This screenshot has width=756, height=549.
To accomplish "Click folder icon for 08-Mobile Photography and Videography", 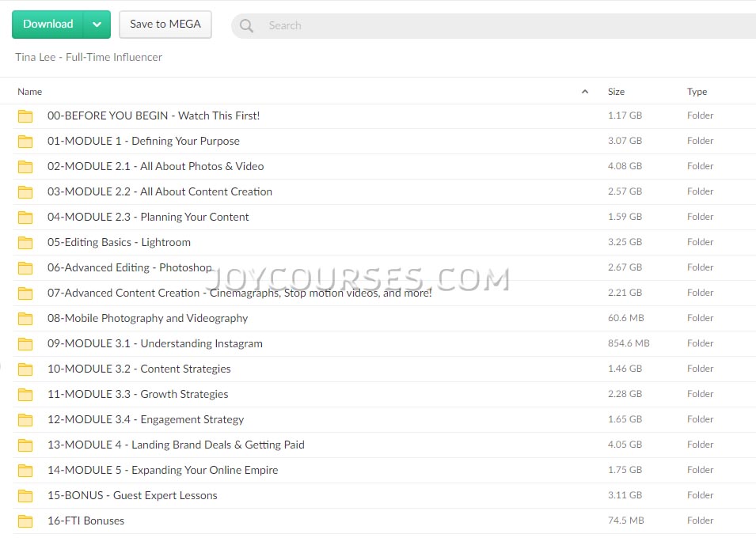I will (25, 319).
